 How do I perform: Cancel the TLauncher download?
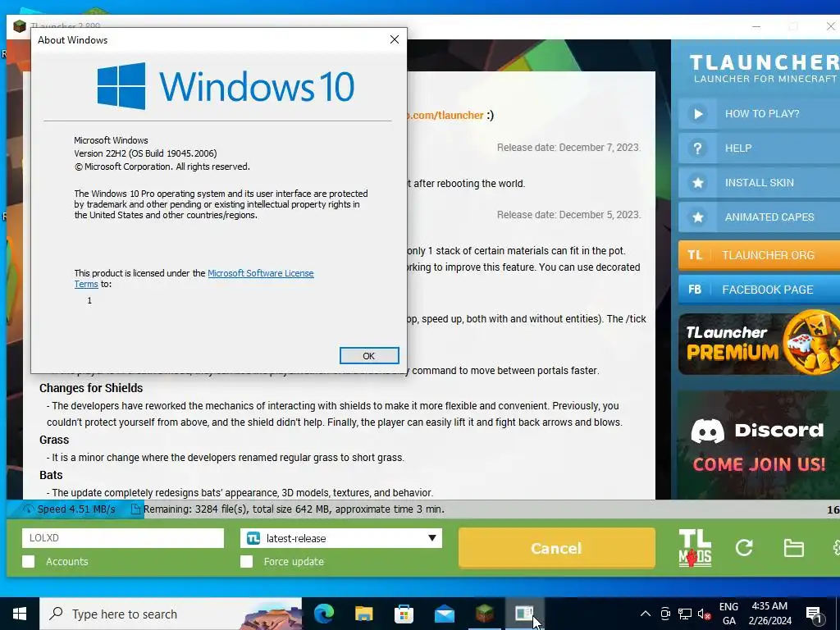(x=557, y=548)
